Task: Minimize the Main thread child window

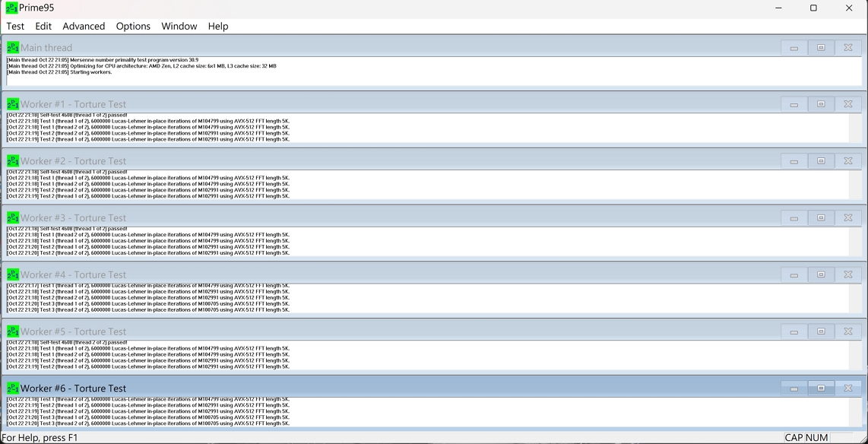Action: 794,48
